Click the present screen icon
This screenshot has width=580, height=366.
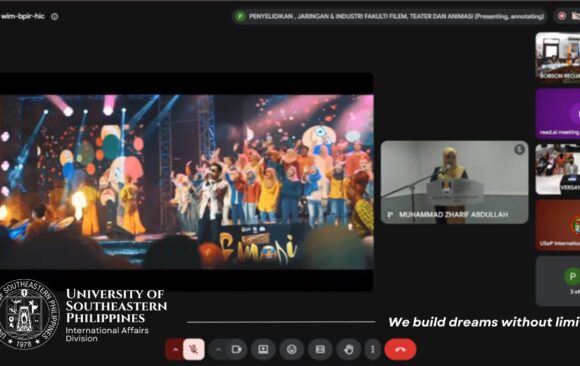pyautogui.click(x=263, y=349)
